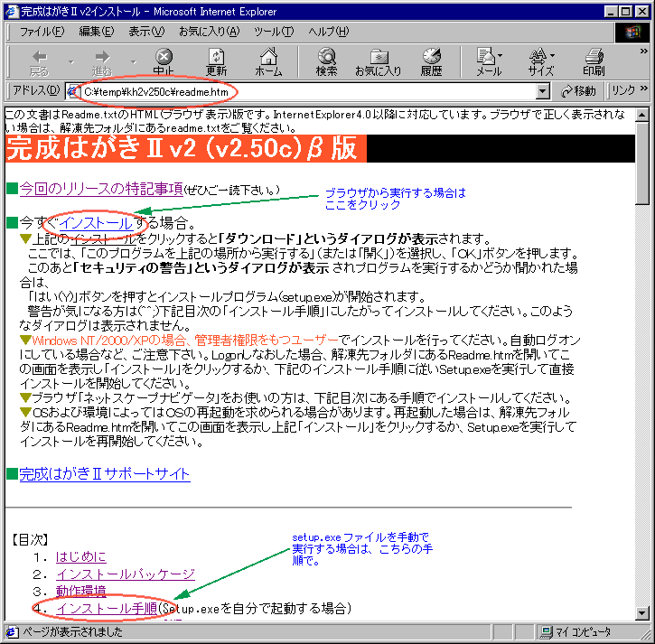Open the Size (サイズ) toolbar dropdown
Image resolution: width=655 pixels, height=644 pixels.
tap(541, 61)
